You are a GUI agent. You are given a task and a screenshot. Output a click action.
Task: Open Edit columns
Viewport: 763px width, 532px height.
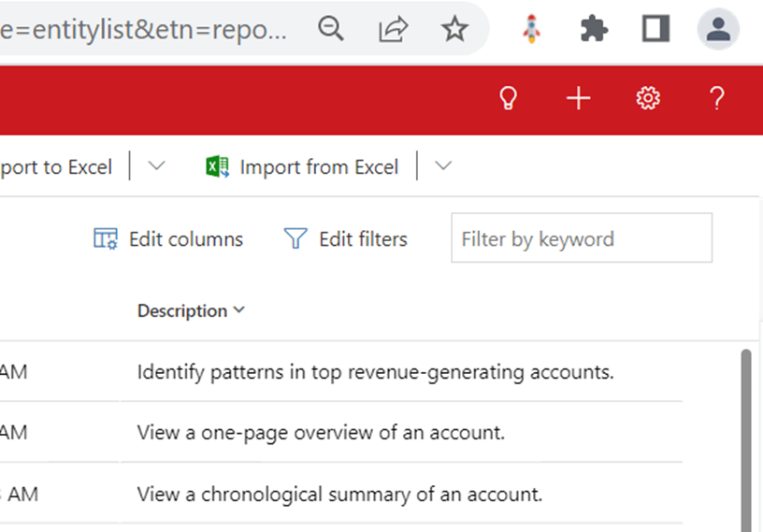168,239
